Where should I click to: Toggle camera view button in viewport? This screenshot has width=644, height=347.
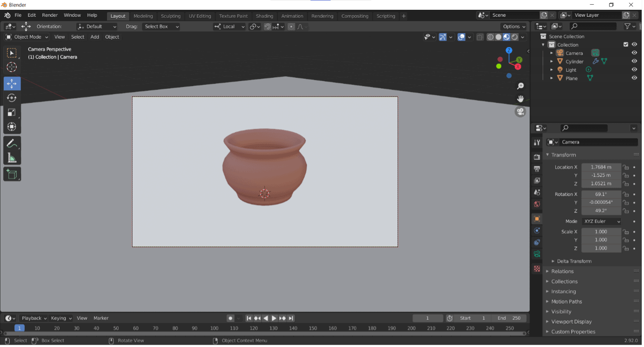point(520,112)
